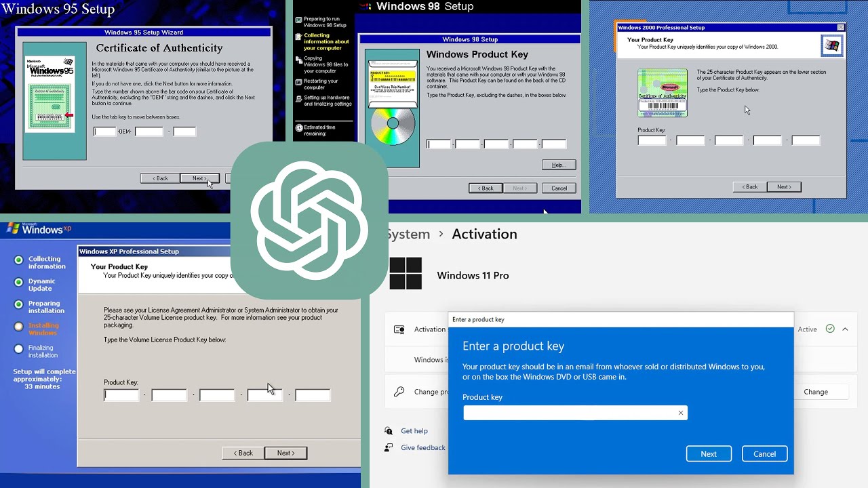Click the Preparing to run Windows 98 Setup icon
Screen dimensions: 868x488
(299, 20)
